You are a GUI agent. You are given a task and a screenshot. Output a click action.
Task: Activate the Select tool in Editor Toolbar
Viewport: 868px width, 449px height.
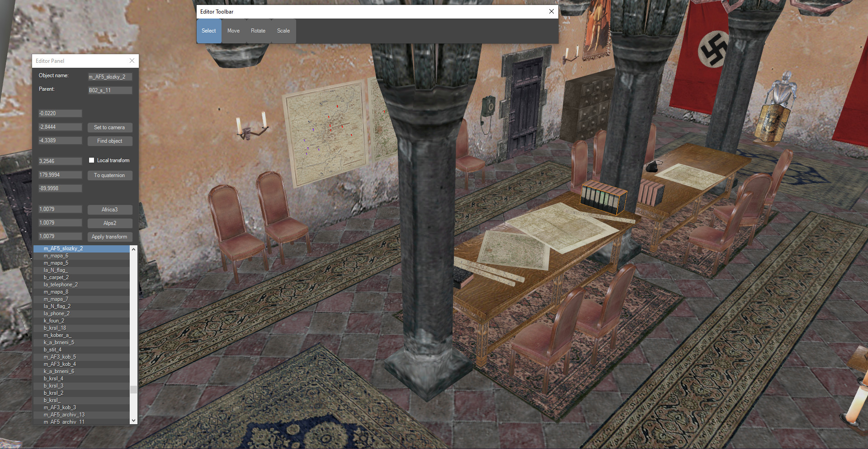point(209,31)
